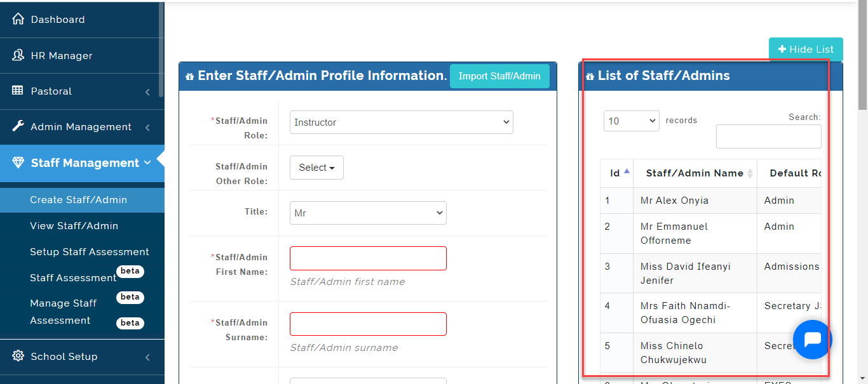Viewport: 868px width, 384px height.
Task: Sort by the Id column arrow
Action: 627,171
